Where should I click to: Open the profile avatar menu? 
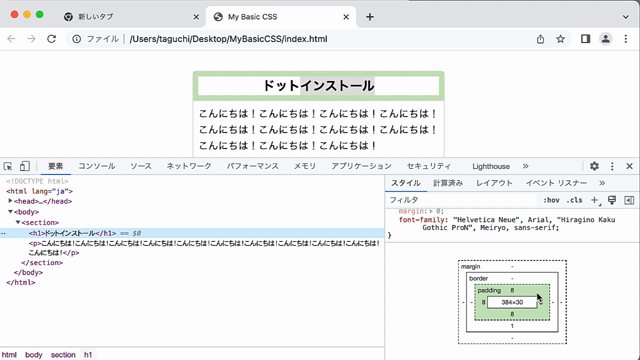point(606,39)
